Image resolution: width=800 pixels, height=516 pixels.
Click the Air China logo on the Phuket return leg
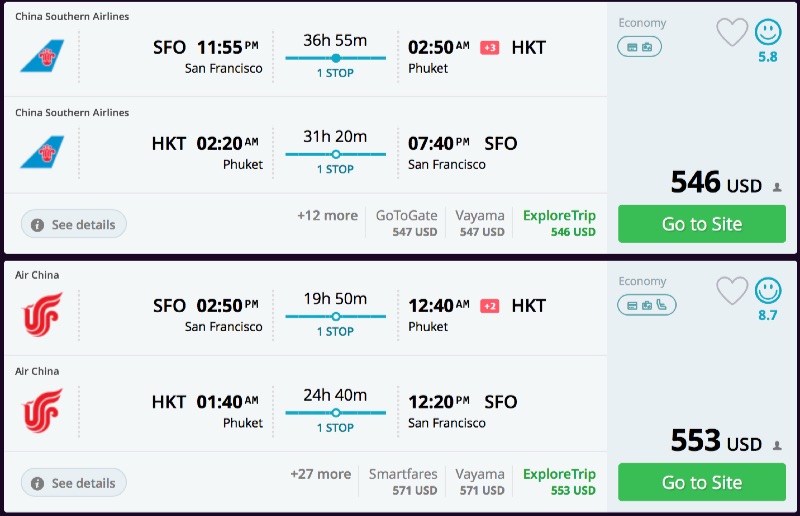click(42, 410)
